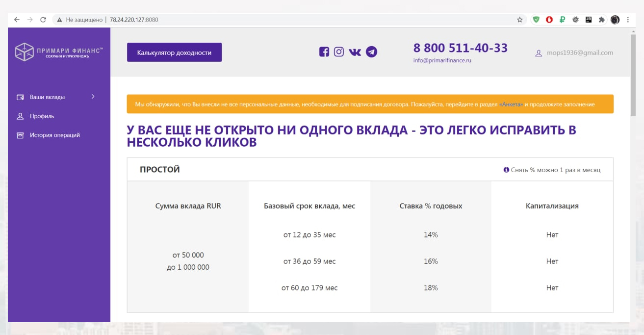The height and width of the screenshot is (335, 644).
Task: Open the mops1936@gmail.com user account menu
Action: 574,53
